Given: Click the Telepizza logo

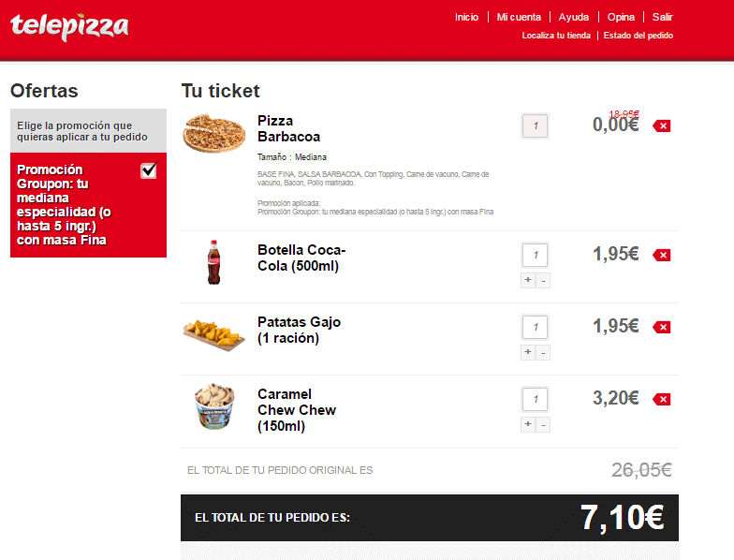Looking at the screenshot, I should (69, 27).
